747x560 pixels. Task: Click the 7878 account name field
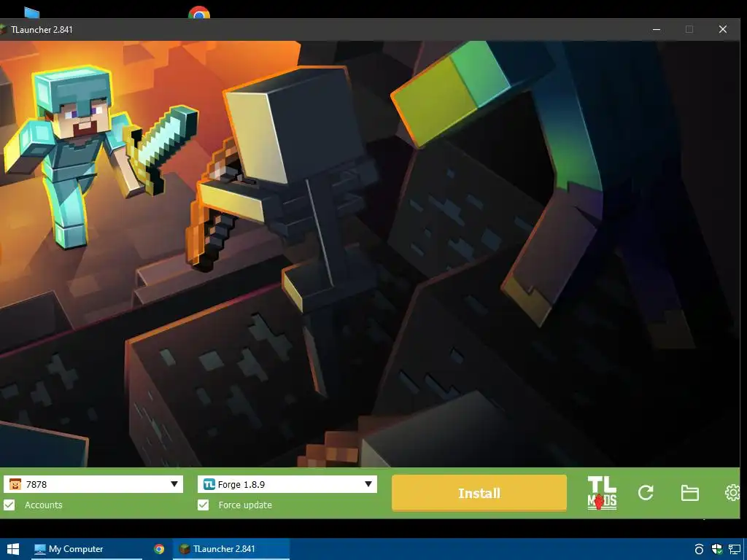tap(93, 484)
